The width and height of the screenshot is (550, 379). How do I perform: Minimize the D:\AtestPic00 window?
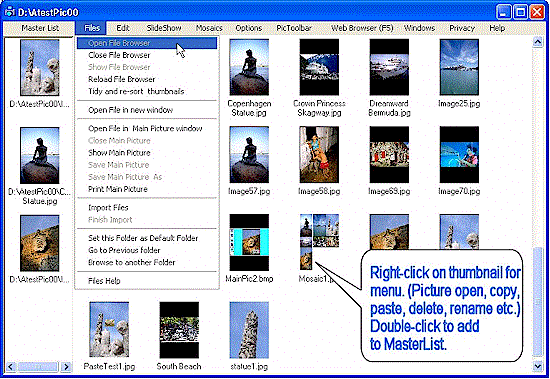[x=504, y=12]
